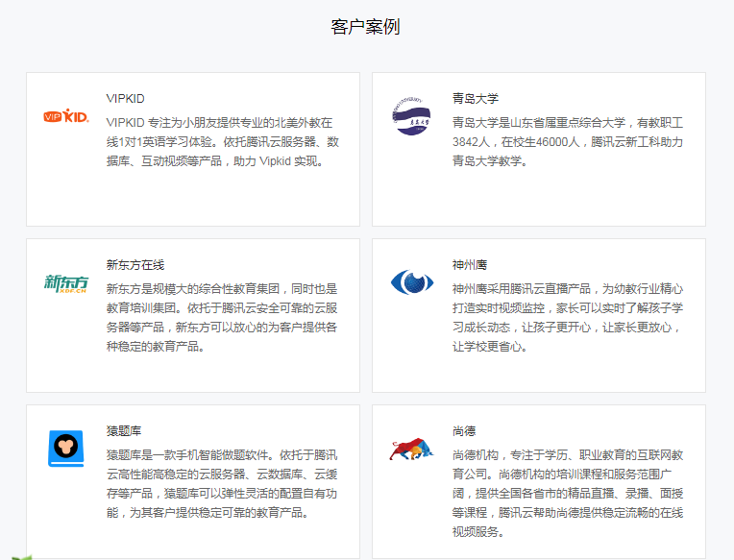
Task: Select 新东方 description about 综合性教育集团
Action: point(222,318)
